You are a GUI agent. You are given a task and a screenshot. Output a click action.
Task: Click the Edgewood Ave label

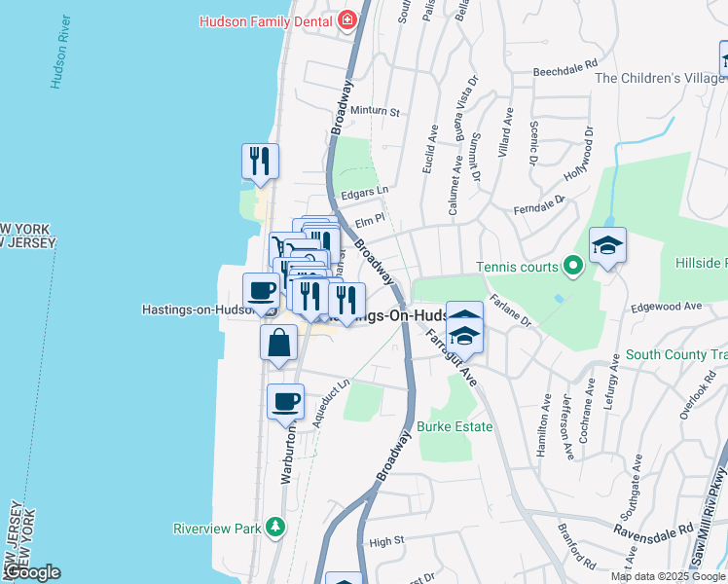click(x=667, y=307)
